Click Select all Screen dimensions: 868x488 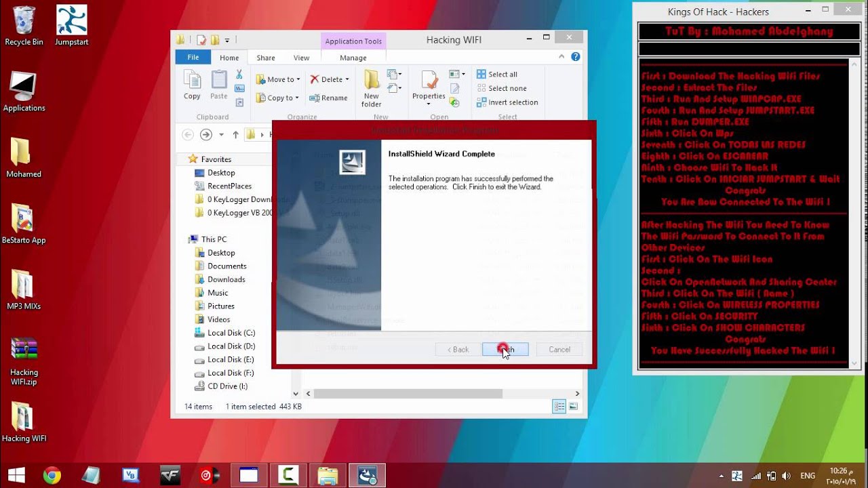click(x=496, y=75)
